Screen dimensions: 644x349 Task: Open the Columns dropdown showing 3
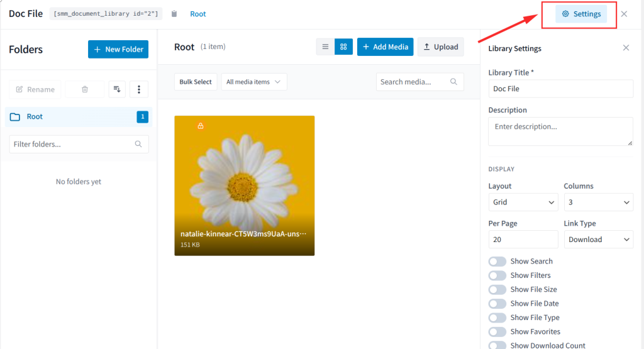(599, 202)
